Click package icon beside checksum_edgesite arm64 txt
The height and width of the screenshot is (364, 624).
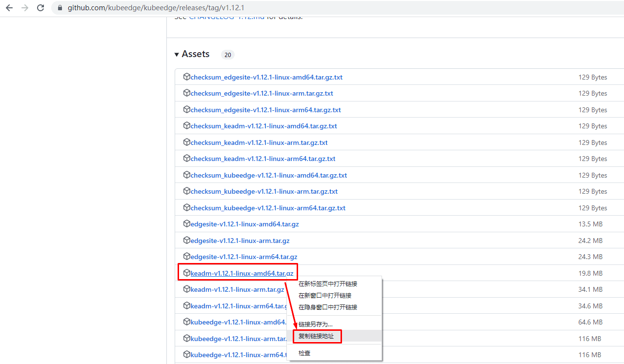click(x=186, y=110)
